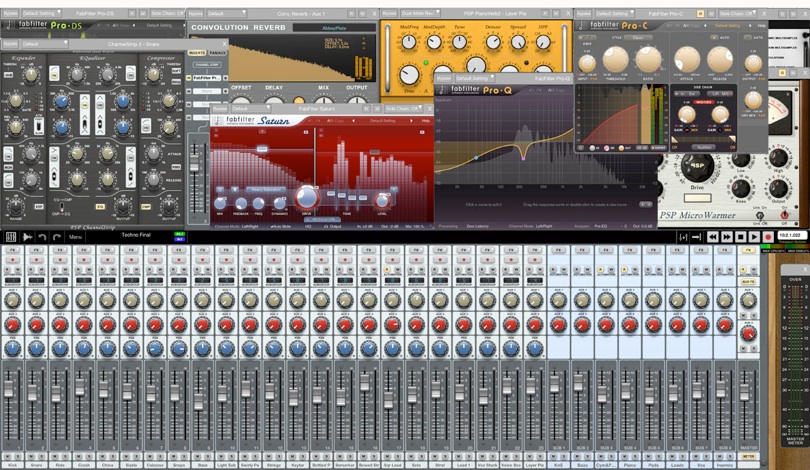Click the PianoVerb2 Spread knob
810x470 pixels.
click(x=518, y=42)
